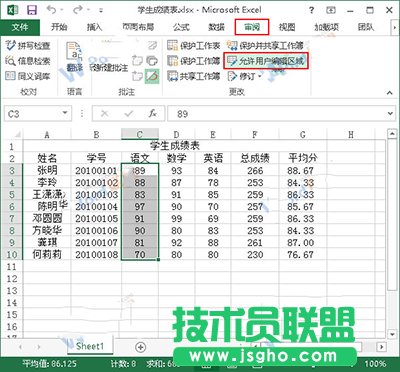The image size is (400, 372).
Task: Go to the previous comment
Action: click(137, 61)
